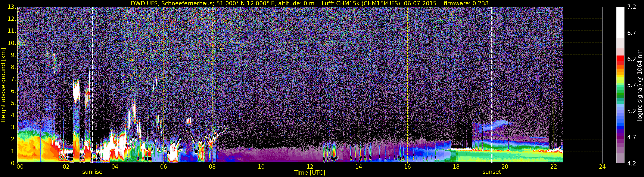Click the '10' time axis tick label

(x=261, y=167)
